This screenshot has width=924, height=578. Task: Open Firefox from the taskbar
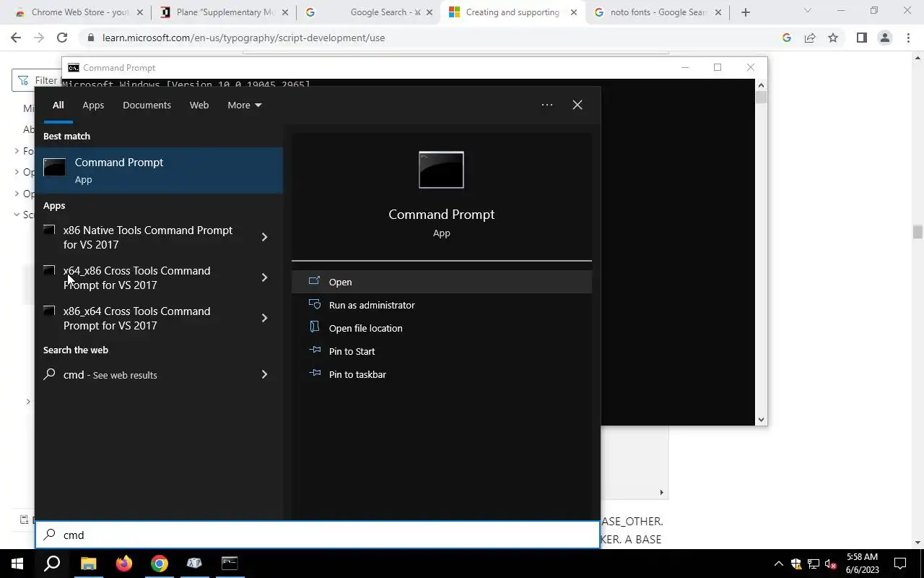[x=123, y=564]
